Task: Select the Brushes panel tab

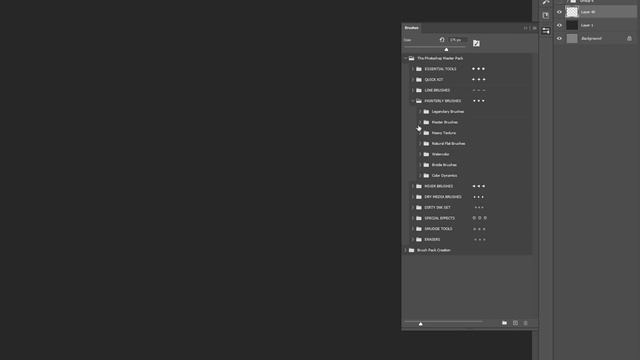Action: [411, 28]
